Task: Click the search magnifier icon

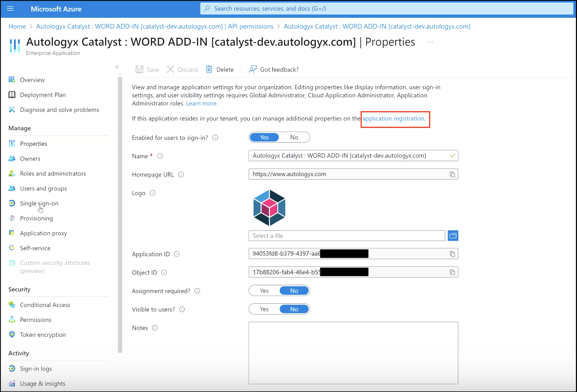Action: coord(207,9)
